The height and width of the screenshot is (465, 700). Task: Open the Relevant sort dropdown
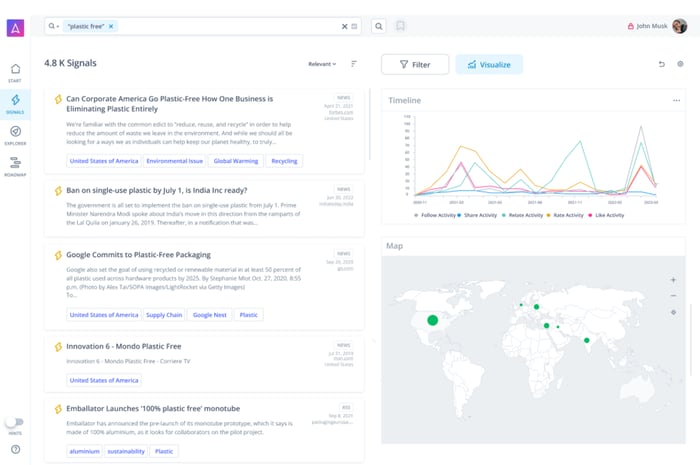coord(322,64)
